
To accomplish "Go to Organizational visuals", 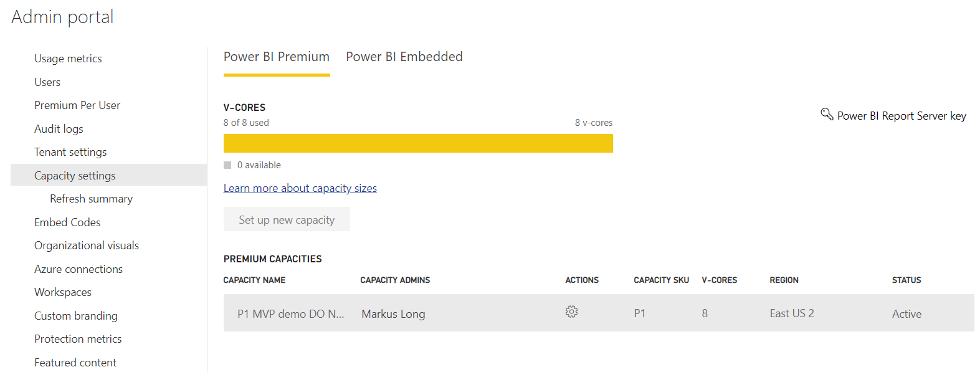I will pyautogui.click(x=87, y=246).
